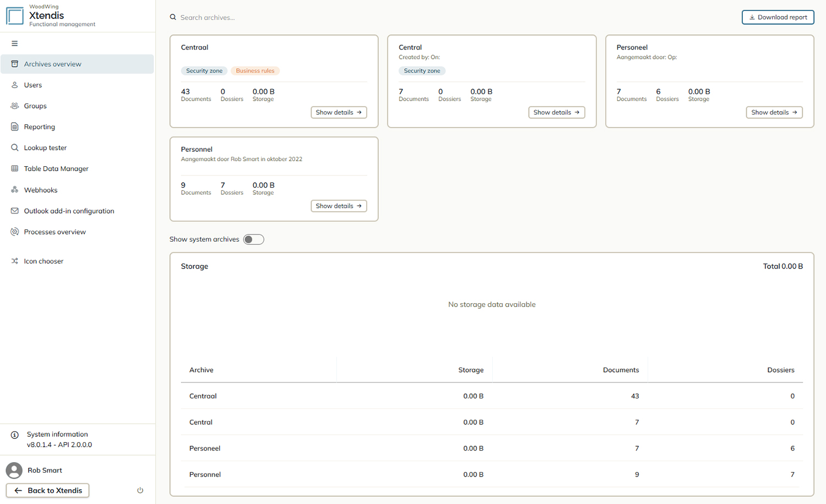The width and height of the screenshot is (826, 504).
Task: Toggle Show system archives switch
Action: click(253, 239)
